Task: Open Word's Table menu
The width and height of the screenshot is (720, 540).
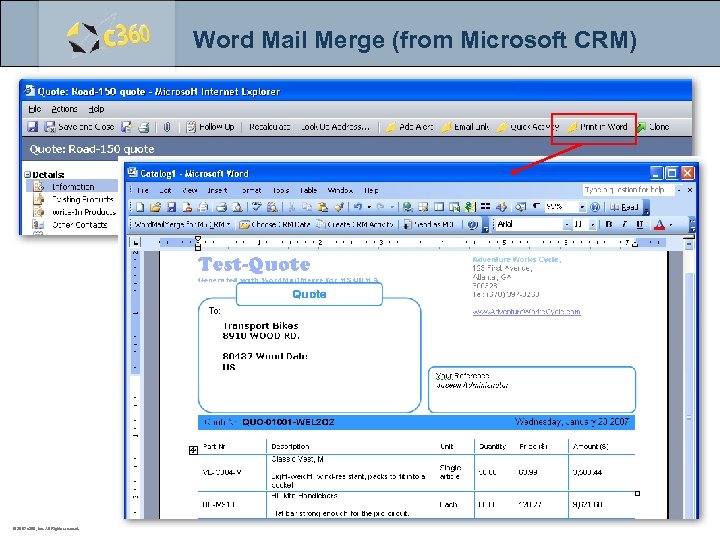Action: 309,190
